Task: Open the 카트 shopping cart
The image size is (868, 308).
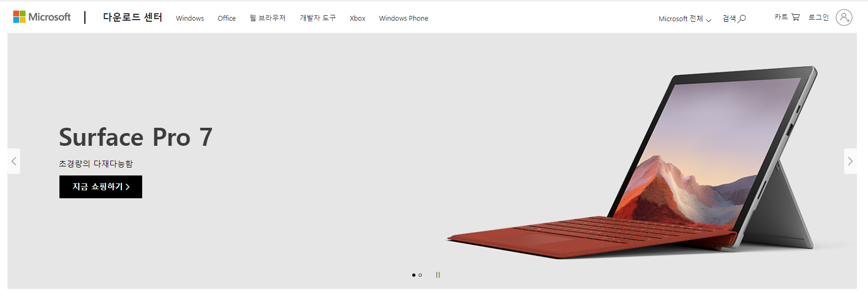Action: coord(787,17)
